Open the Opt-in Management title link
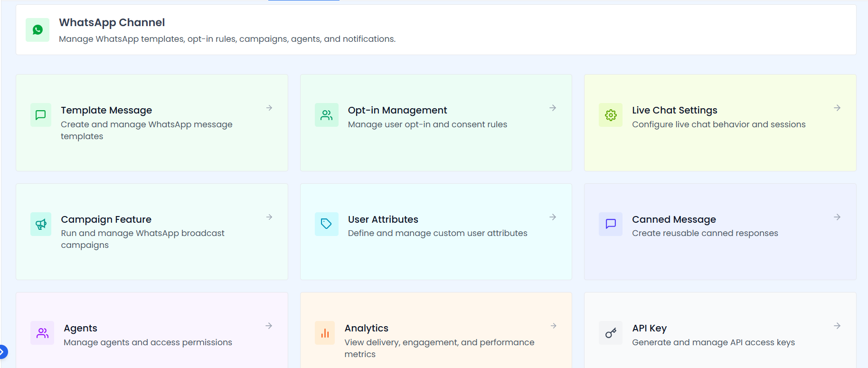868x368 pixels. pyautogui.click(x=397, y=110)
